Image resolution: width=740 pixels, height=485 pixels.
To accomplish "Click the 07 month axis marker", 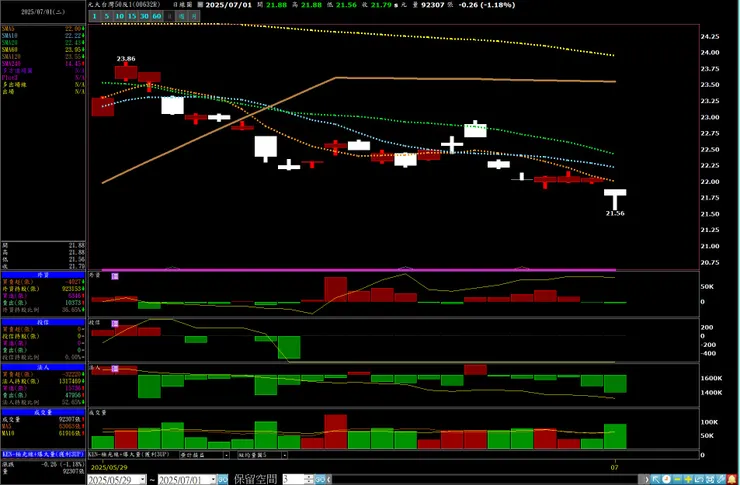I will click(614, 468).
